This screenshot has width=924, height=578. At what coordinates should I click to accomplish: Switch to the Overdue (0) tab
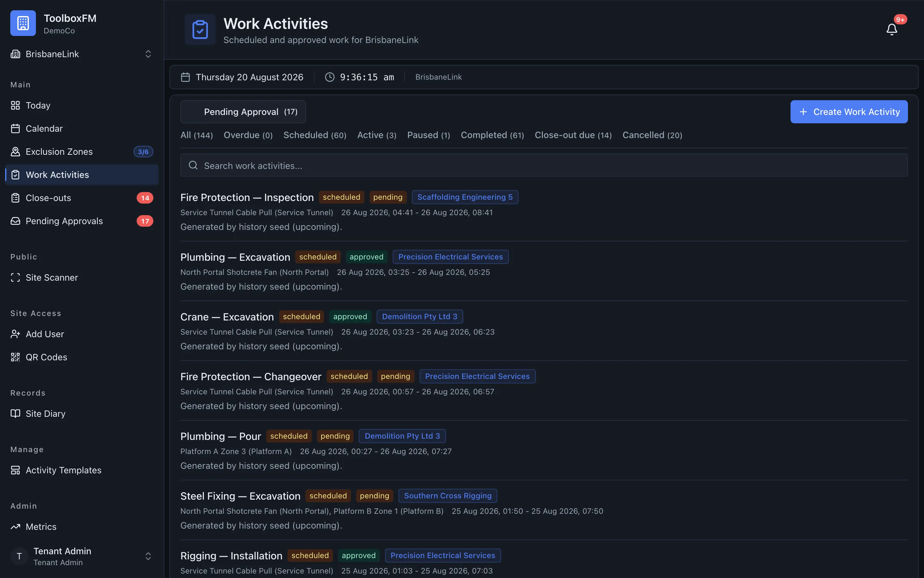point(248,135)
